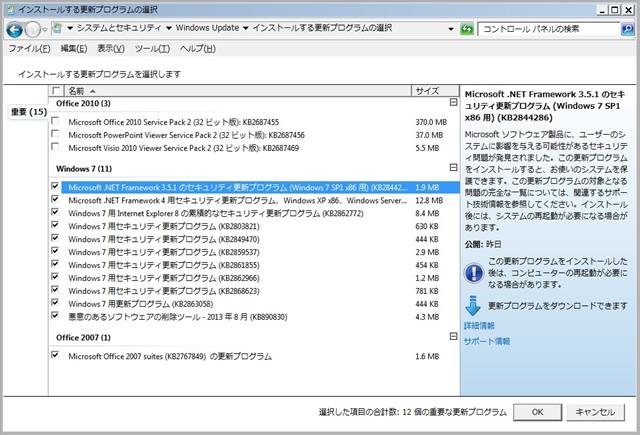Click システムとセキュリティ in the address bar

point(119,28)
